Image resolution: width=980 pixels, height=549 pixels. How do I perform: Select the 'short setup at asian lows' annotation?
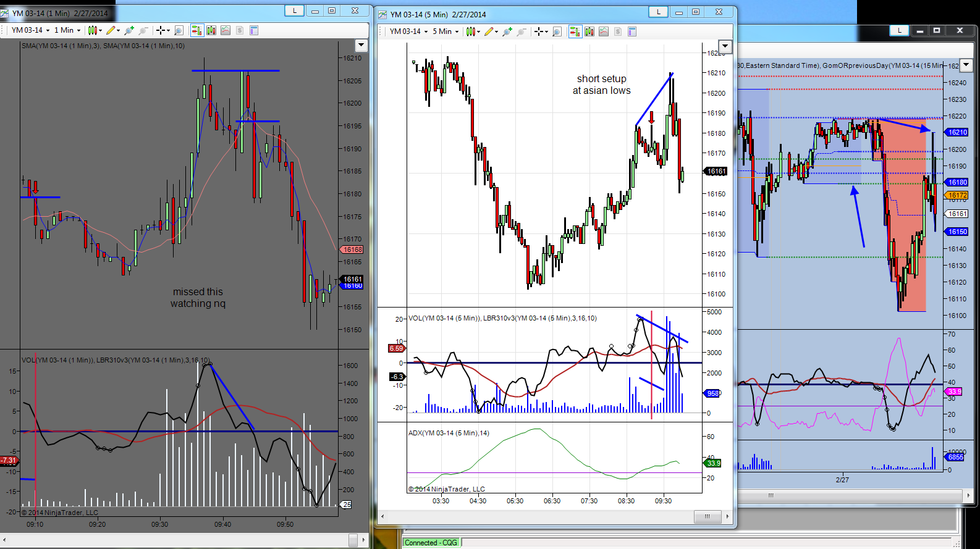click(602, 85)
